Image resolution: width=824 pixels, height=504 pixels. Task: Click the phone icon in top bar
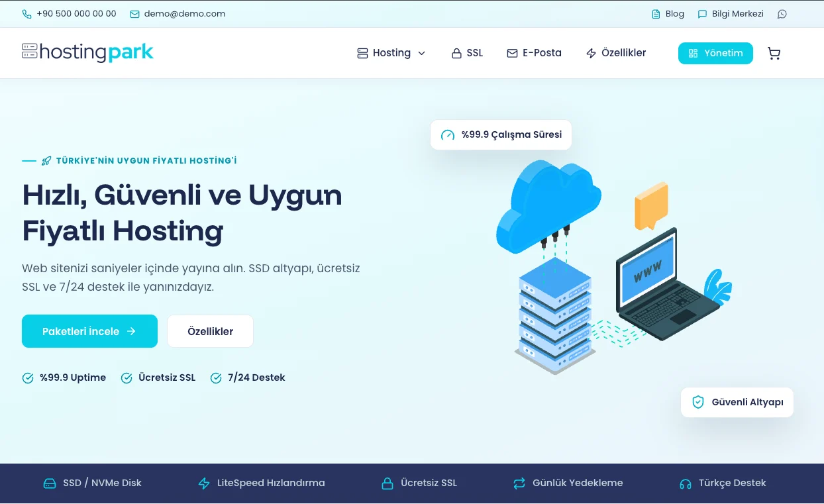(26, 14)
